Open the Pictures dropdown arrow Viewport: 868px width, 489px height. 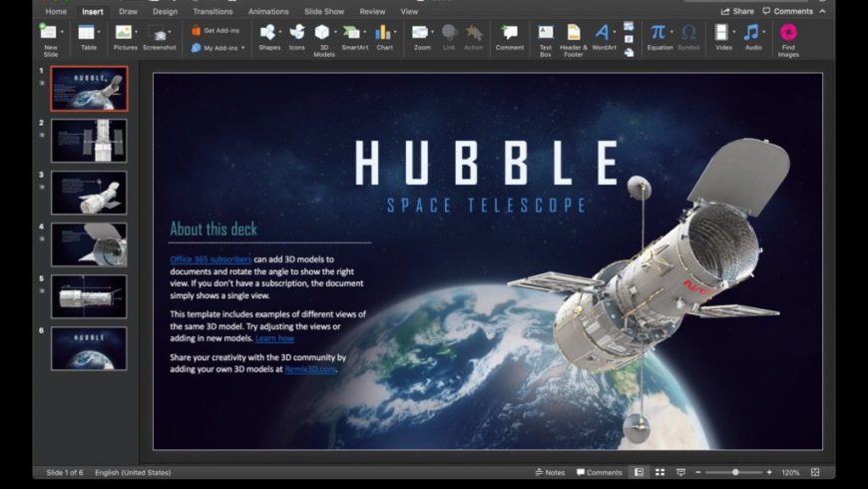[x=136, y=32]
